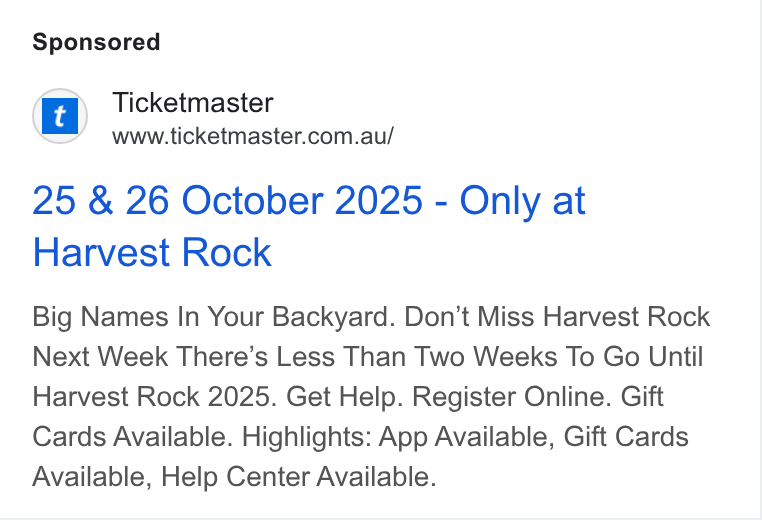
Task: Click "Only at" in the ad headline
Action: pyautogui.click(x=522, y=200)
